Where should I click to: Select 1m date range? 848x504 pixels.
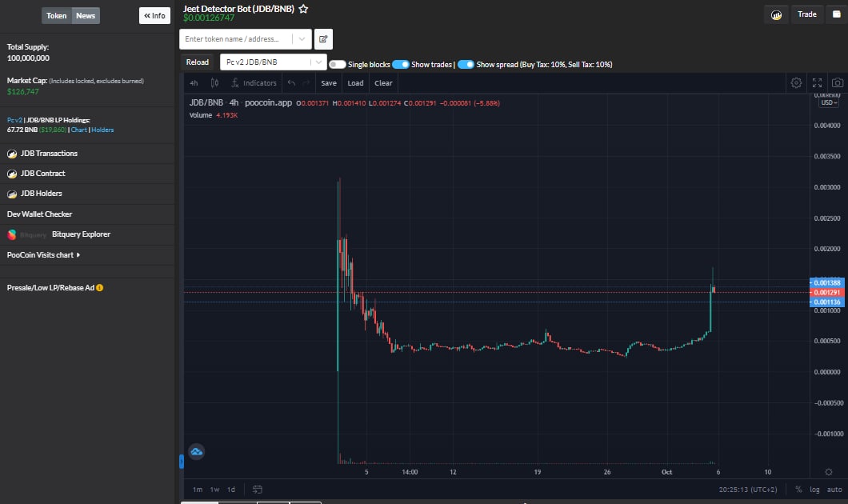[198, 490]
